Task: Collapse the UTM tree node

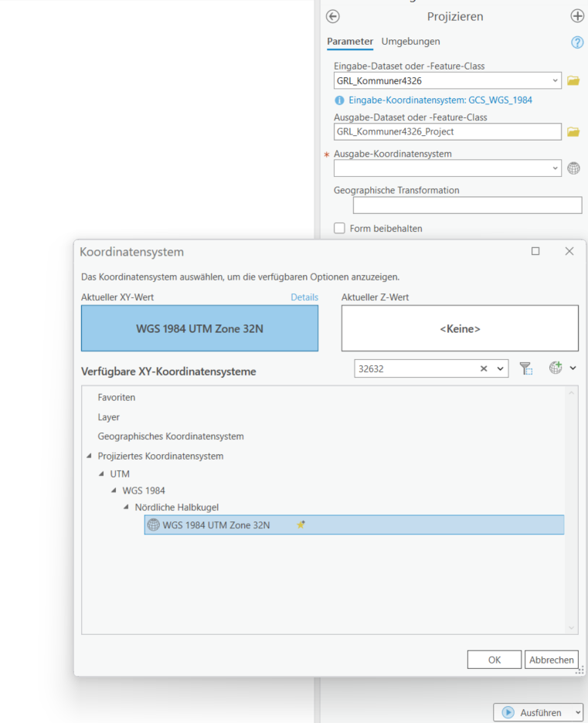Action: tap(101, 474)
